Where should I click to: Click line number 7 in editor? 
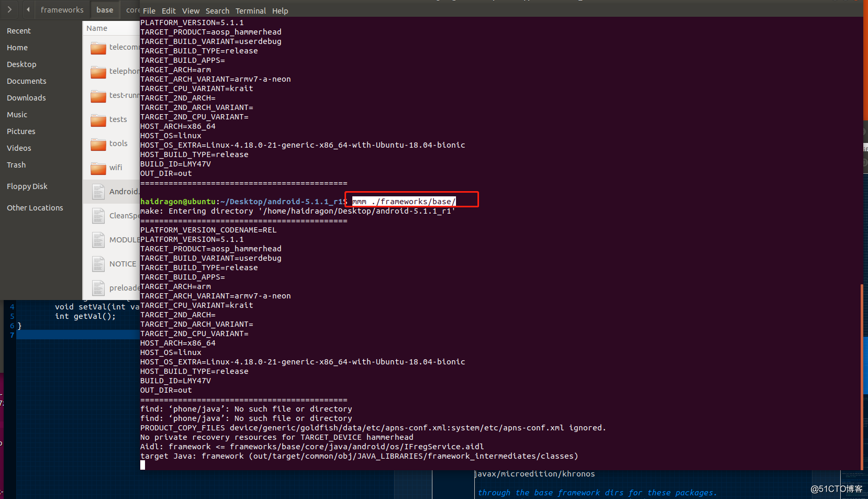(12, 335)
